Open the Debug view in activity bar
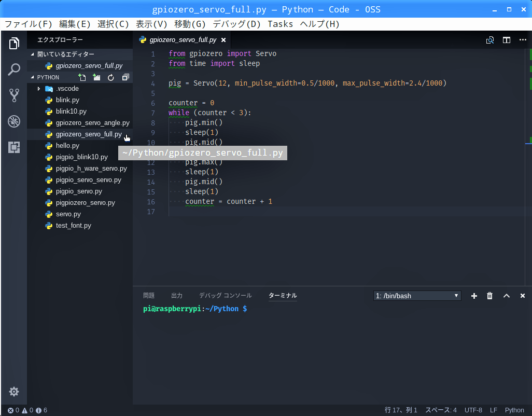Image resolution: width=532 pixels, height=416 pixels. (x=14, y=121)
